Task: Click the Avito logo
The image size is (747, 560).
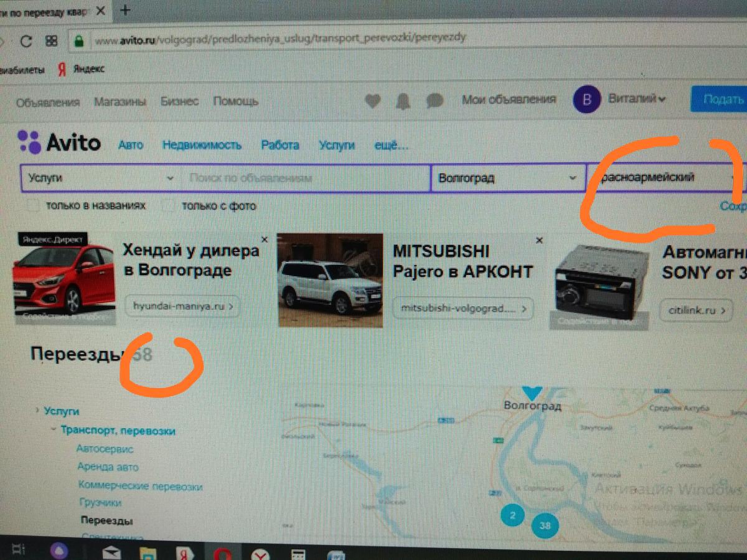Action: coord(59,142)
